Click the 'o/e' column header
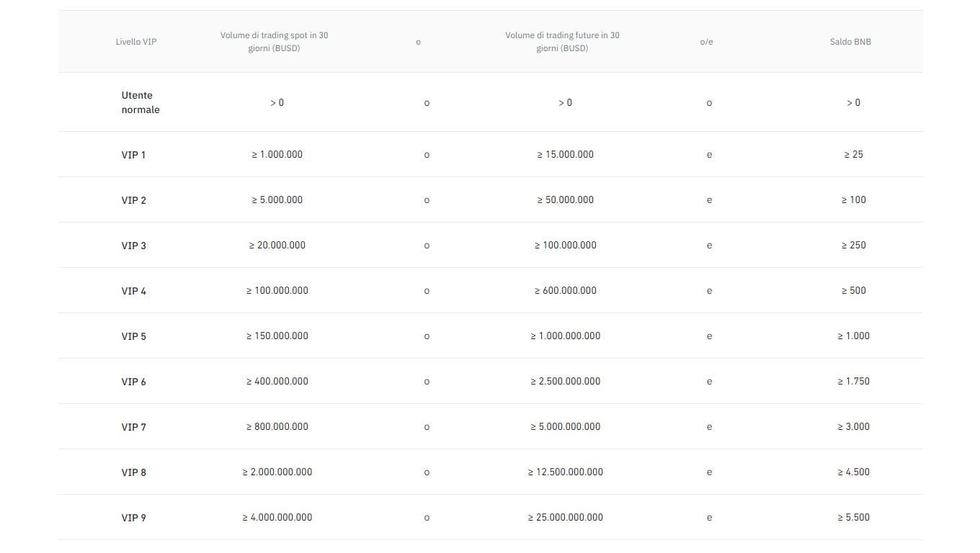The image size is (980, 553). pos(706,42)
